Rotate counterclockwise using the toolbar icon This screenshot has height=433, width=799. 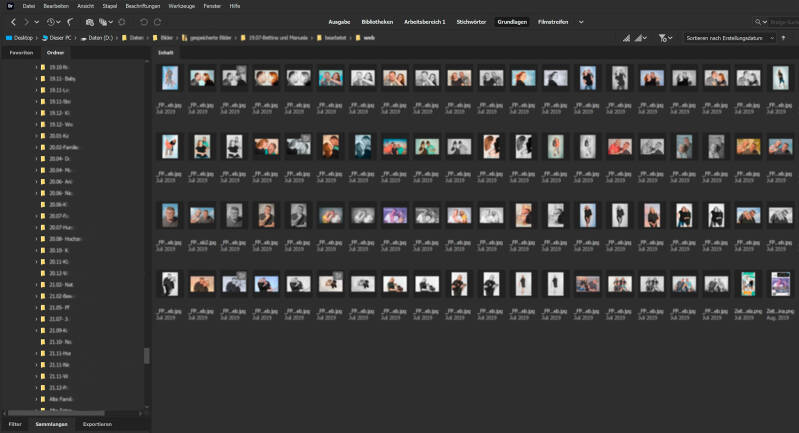tap(144, 22)
